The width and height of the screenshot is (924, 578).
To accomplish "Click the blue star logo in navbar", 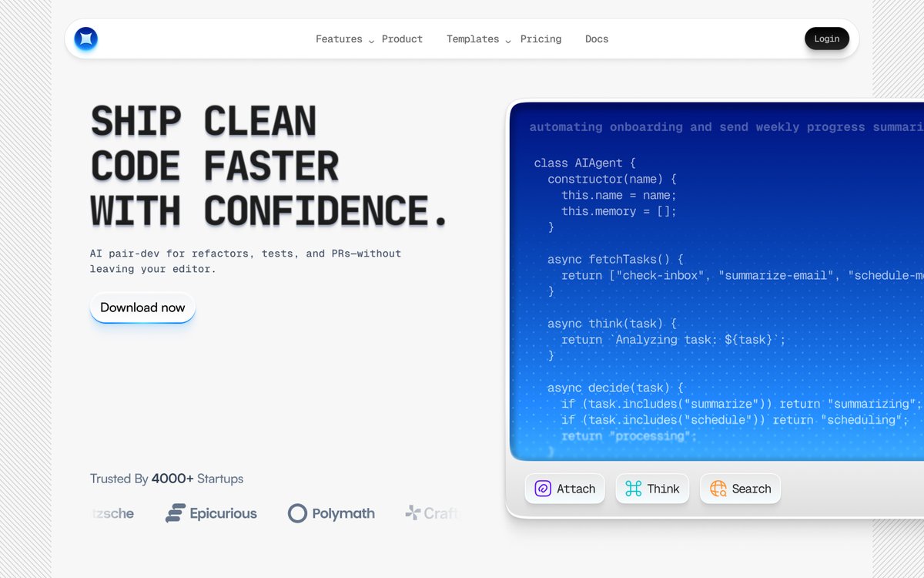I will tap(86, 39).
